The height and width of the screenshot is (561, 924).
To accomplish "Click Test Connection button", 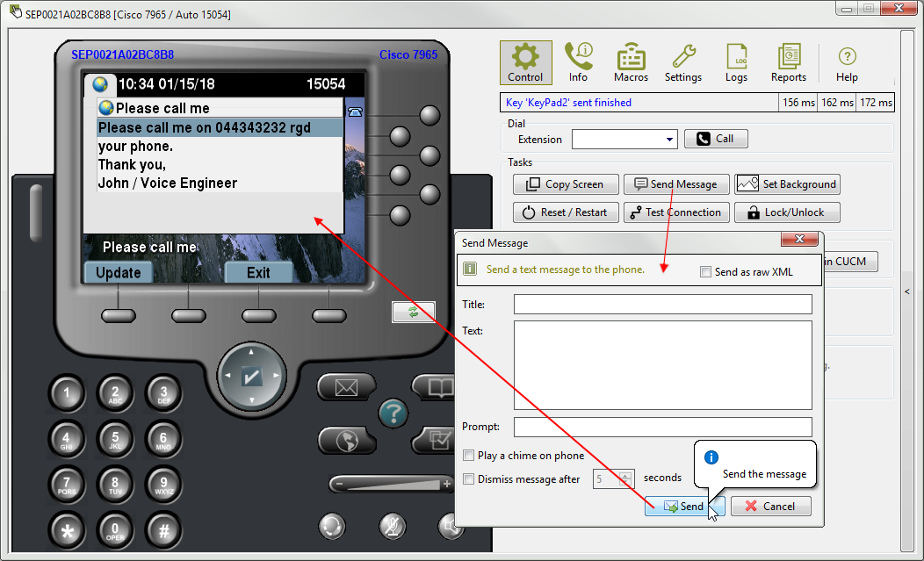I will pos(676,212).
